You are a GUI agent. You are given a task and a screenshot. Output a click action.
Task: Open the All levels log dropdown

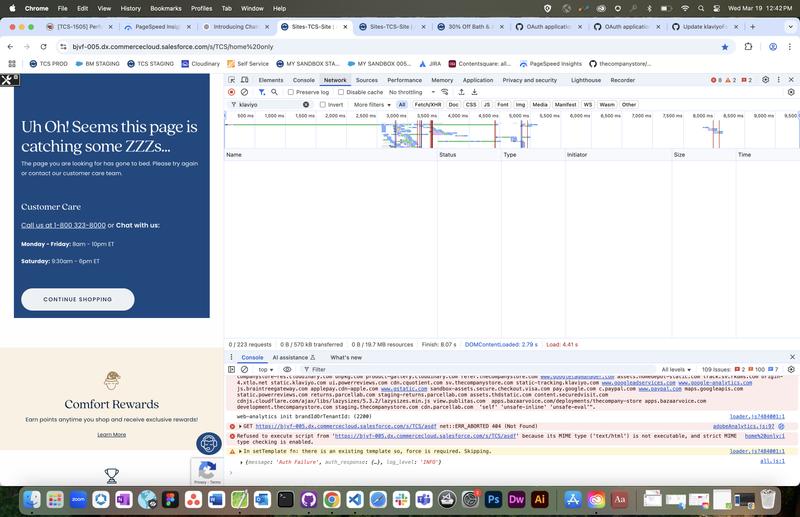pyautogui.click(x=680, y=369)
